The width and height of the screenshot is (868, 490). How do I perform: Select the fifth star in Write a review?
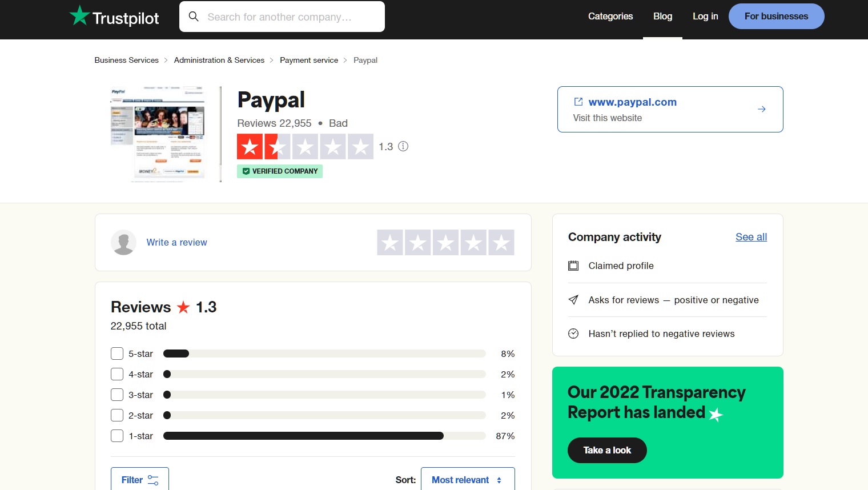tap(501, 243)
